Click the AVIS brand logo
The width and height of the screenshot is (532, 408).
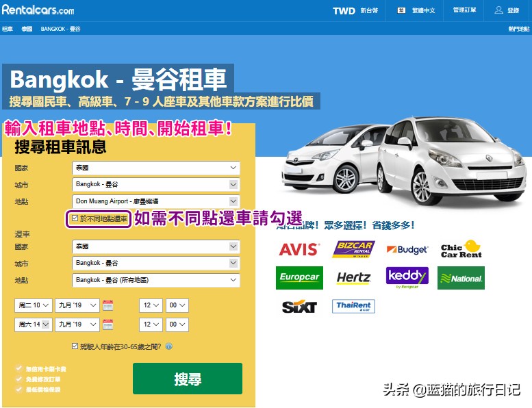299,250
